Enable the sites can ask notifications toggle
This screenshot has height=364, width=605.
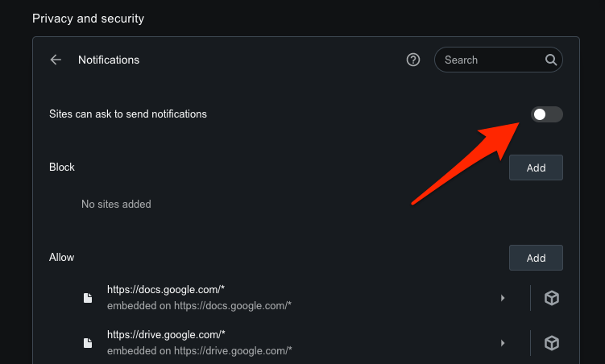(x=547, y=114)
